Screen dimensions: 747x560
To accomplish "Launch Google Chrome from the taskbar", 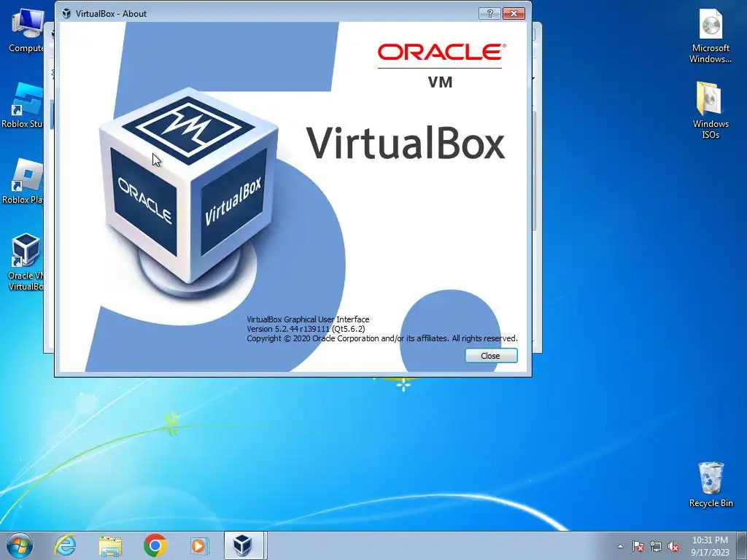I will [155, 545].
